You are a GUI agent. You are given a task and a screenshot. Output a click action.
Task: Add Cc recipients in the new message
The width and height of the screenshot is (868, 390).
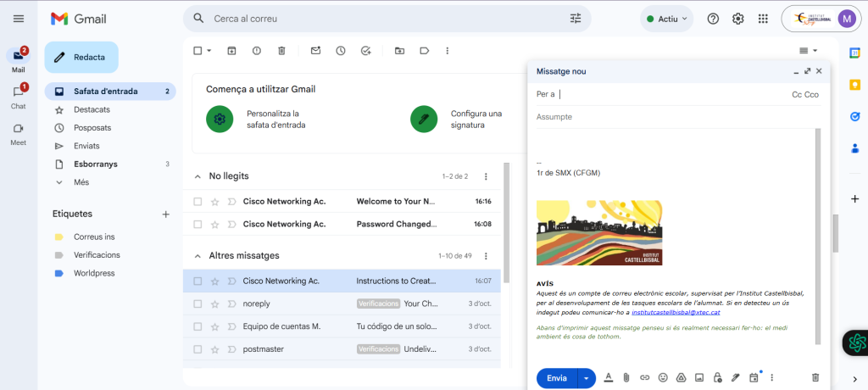tap(796, 95)
